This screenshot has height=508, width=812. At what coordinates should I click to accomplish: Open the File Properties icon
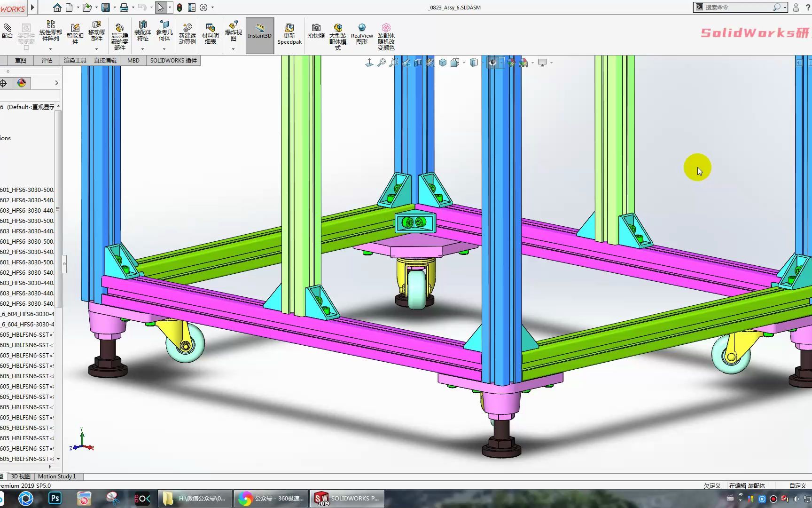pyautogui.click(x=192, y=8)
